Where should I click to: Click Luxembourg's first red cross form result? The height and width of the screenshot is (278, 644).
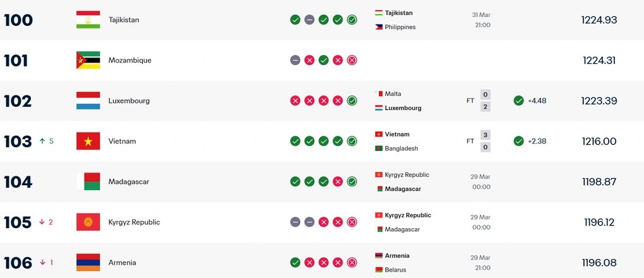(295, 100)
